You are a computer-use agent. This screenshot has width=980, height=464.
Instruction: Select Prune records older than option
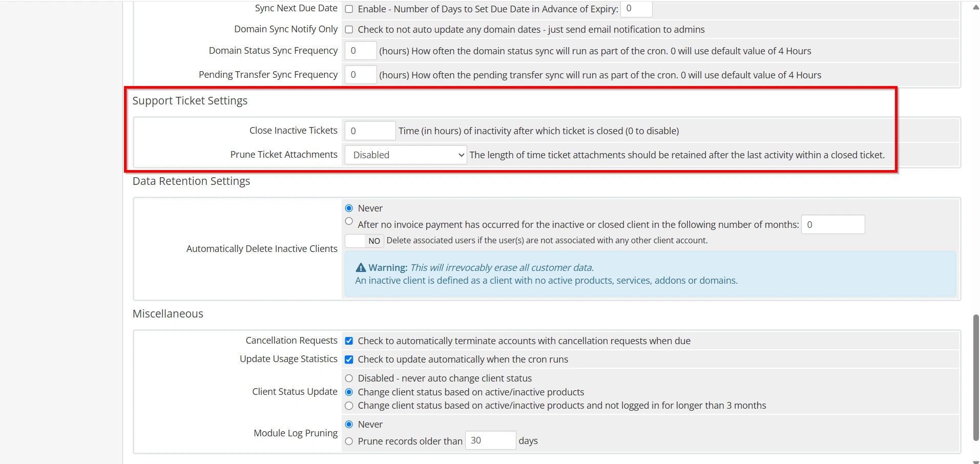[349, 441]
